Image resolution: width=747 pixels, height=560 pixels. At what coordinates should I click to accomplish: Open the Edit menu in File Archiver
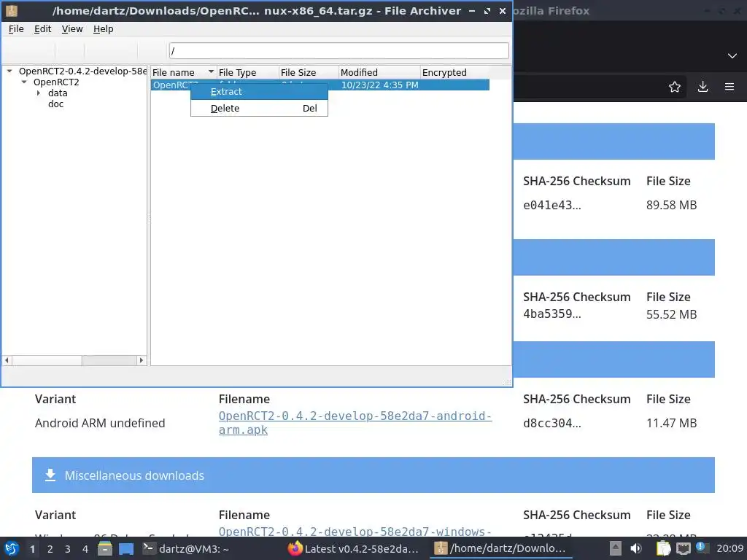click(x=42, y=29)
